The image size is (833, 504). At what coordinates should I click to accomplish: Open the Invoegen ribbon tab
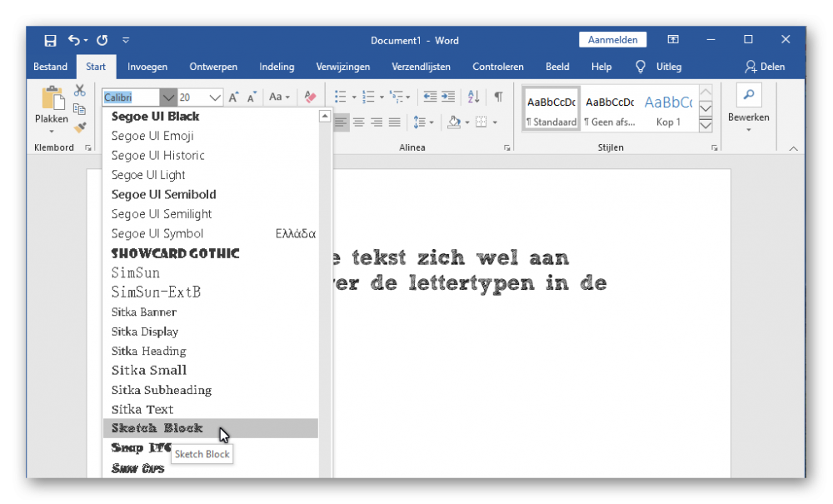[147, 67]
